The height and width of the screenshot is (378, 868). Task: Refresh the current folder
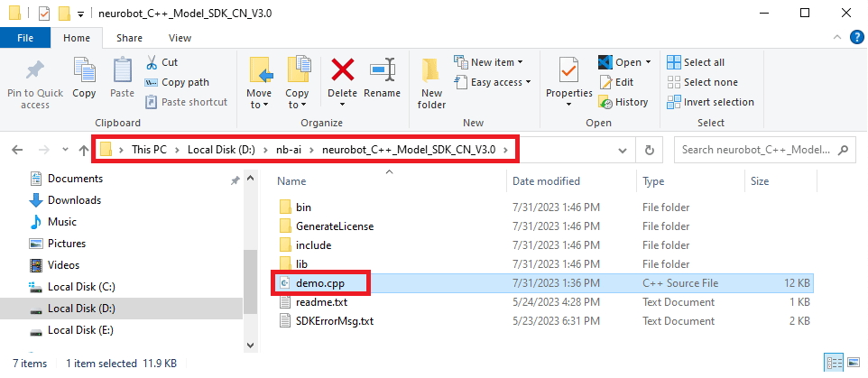pos(650,150)
